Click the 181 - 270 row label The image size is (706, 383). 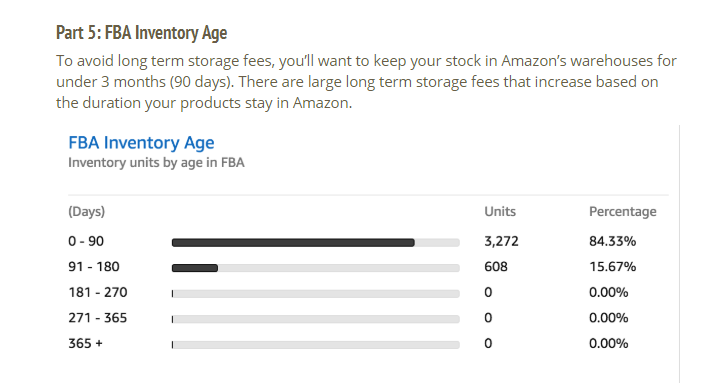[x=98, y=293]
